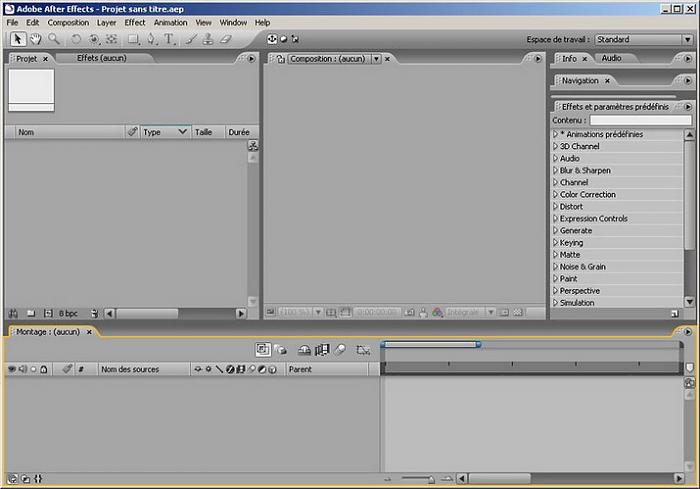
Task: Select the Rotation tool
Action: [x=76, y=39]
